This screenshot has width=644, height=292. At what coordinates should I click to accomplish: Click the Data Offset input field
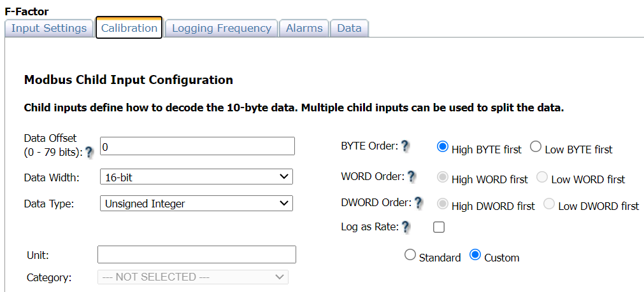pos(197,146)
